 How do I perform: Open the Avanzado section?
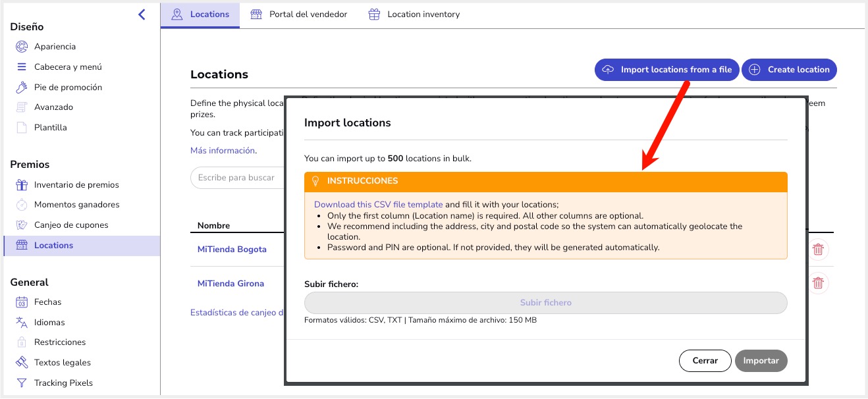(x=53, y=107)
